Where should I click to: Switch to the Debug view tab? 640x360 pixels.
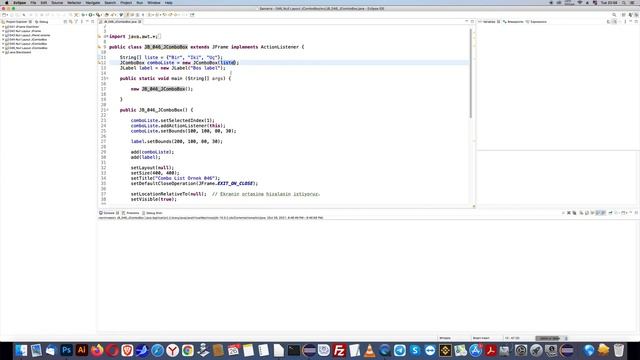(42, 22)
